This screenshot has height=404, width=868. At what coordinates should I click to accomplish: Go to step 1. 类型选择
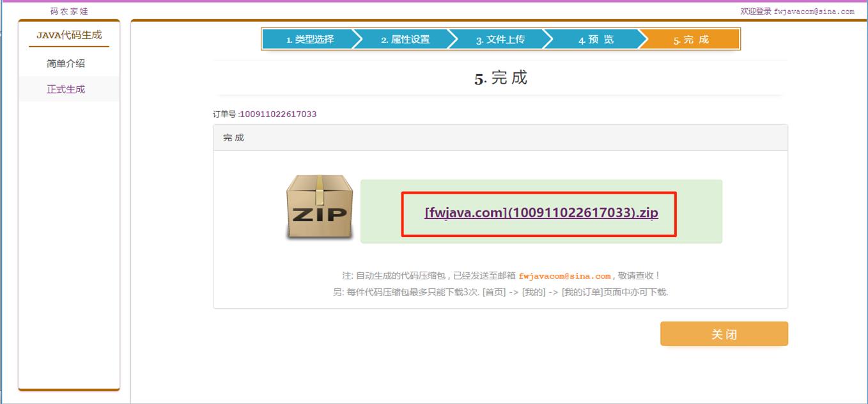[310, 40]
